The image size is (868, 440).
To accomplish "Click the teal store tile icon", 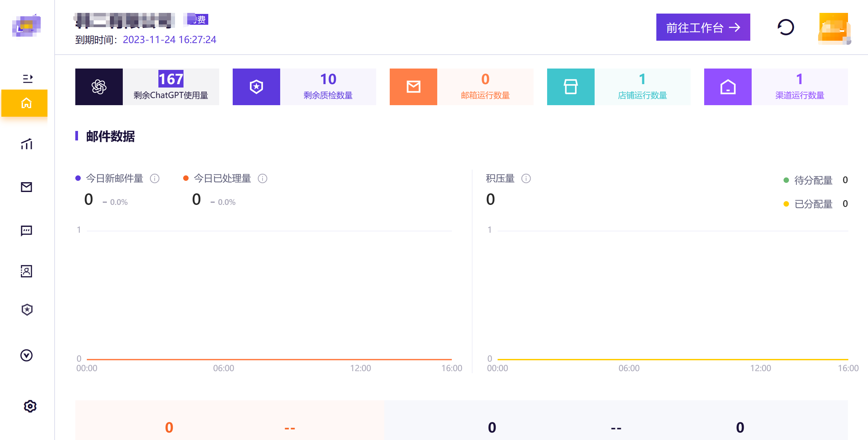I will [x=571, y=87].
